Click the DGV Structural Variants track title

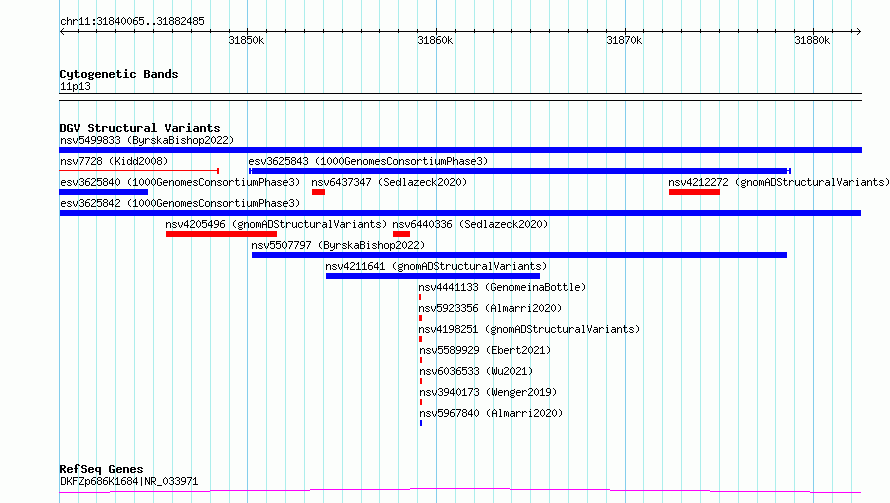140,128
